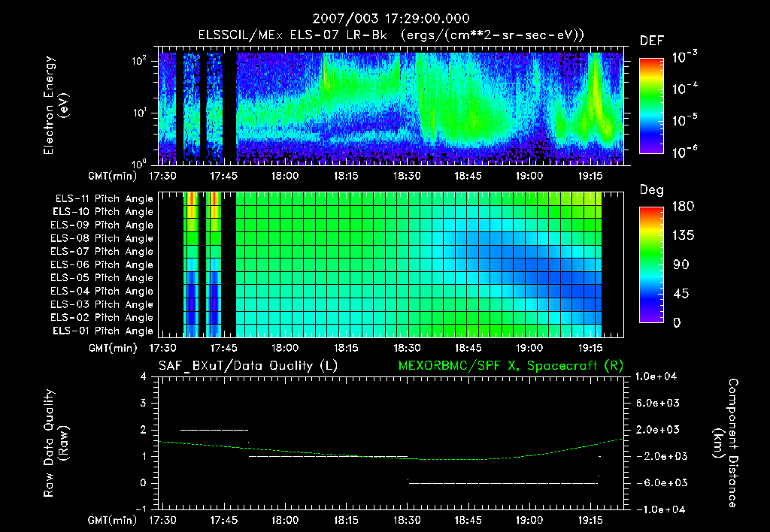Image resolution: width=770 pixels, height=532 pixels.
Task: Click the 'Component Distance (km)' axis label
Action: click(726, 443)
